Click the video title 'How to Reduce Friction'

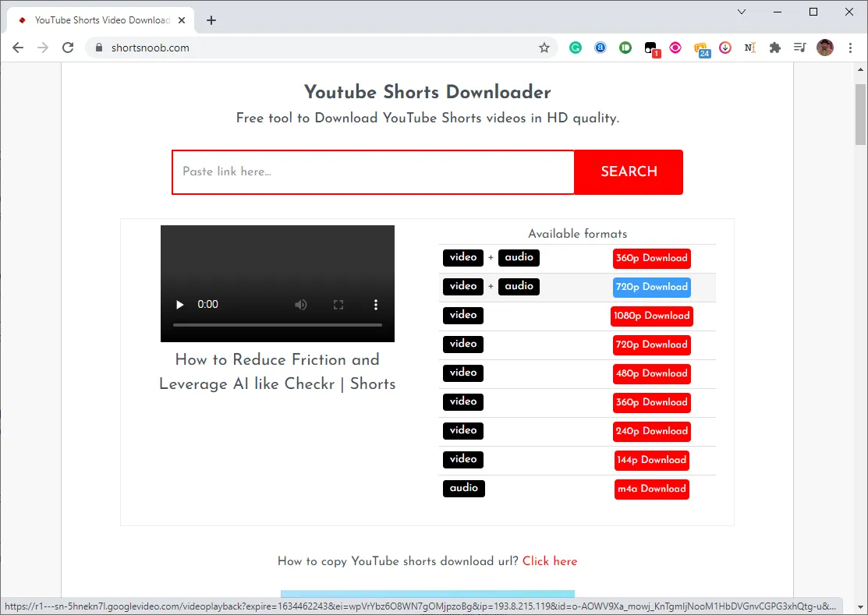click(x=278, y=372)
